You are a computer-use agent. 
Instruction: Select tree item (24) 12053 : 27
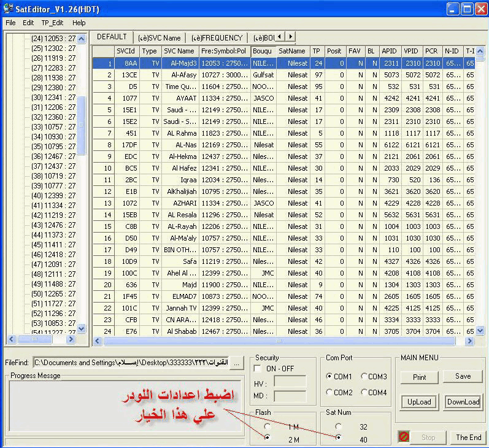pyautogui.click(x=53, y=39)
